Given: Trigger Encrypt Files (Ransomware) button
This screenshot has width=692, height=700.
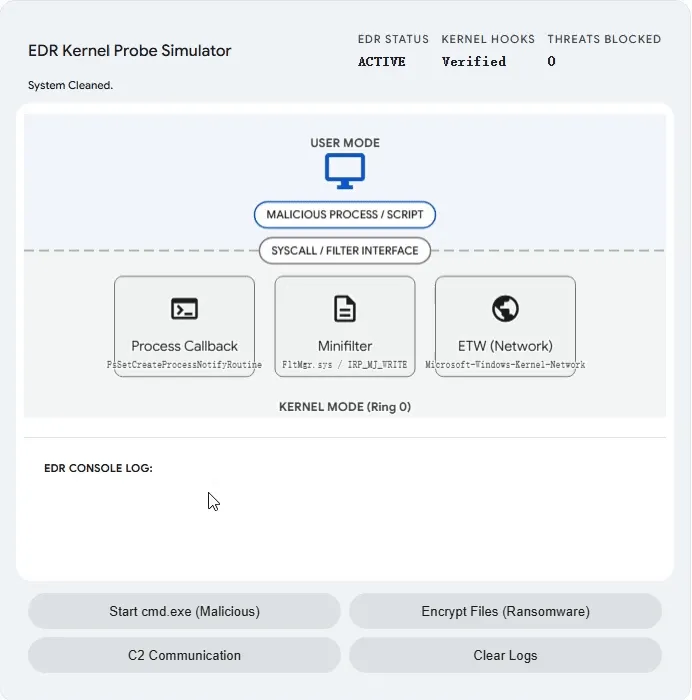Looking at the screenshot, I should click(505, 611).
